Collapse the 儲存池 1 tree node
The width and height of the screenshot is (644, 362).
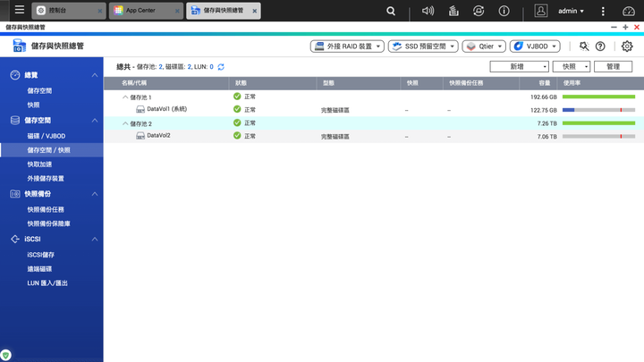coord(125,97)
